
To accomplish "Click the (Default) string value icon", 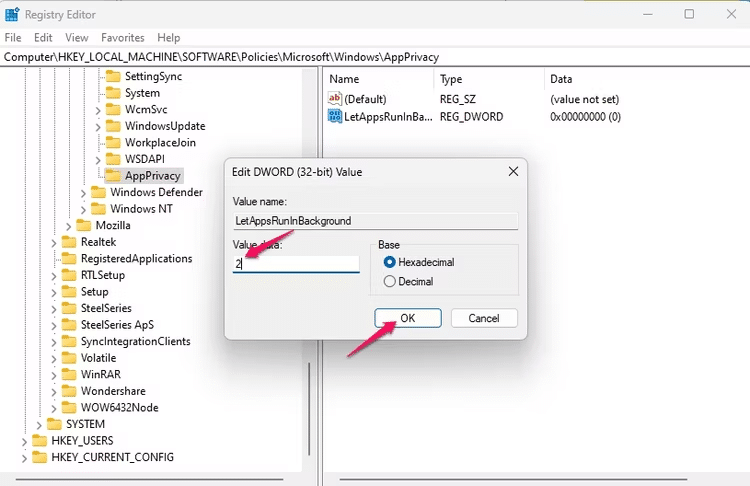I will coord(335,99).
